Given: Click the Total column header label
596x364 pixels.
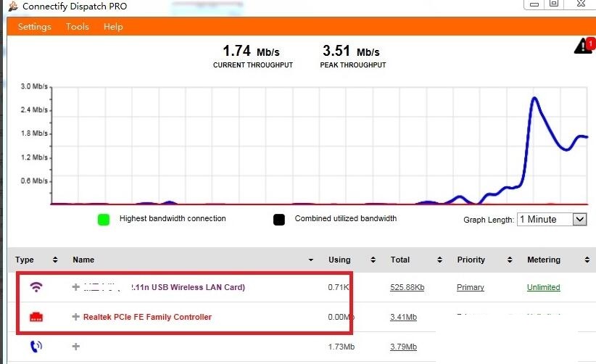Looking at the screenshot, I should click(400, 260).
